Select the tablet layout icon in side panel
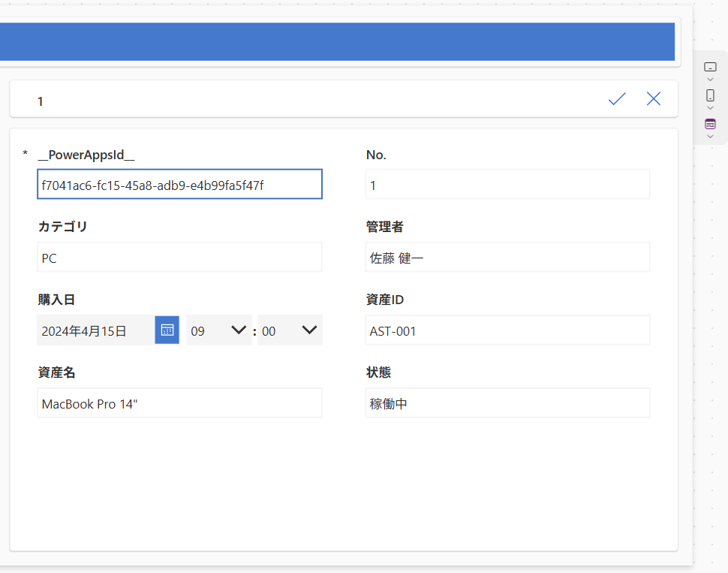728x573 pixels. click(x=710, y=67)
